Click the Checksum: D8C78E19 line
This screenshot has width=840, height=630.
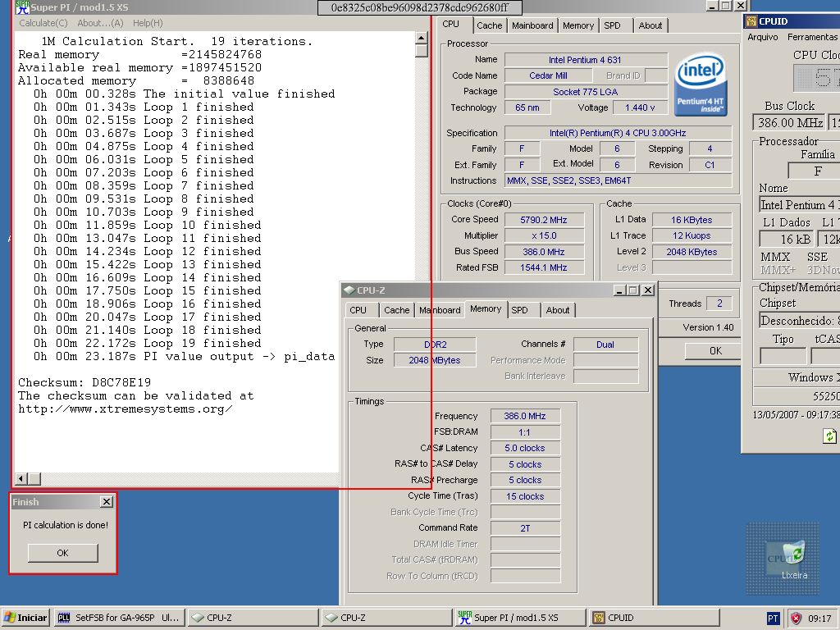coord(84,382)
